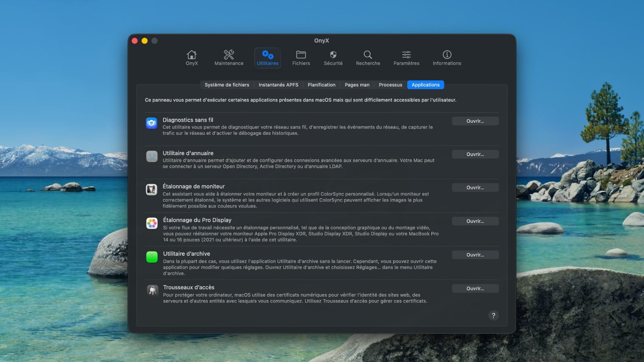Viewport: 644px width, 362px height.
Task: Open help with the question mark button
Action: coord(493,315)
